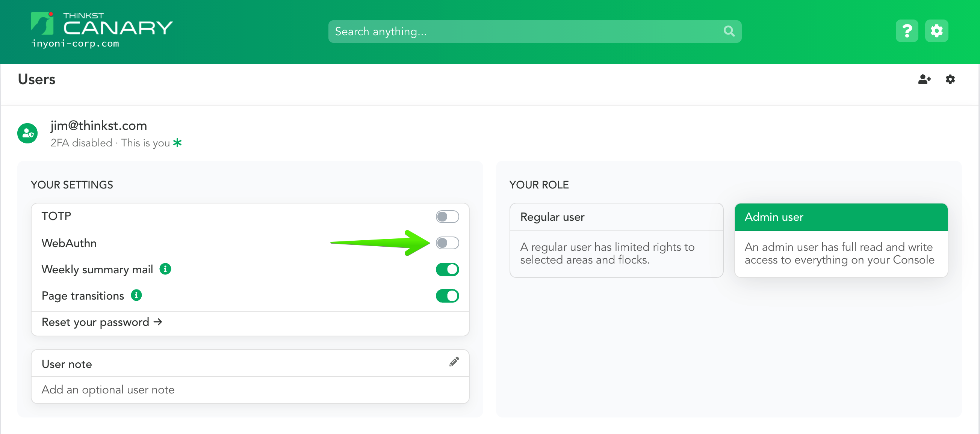Click the green asterisk next to This is you
980x434 pixels.
pyautogui.click(x=177, y=143)
